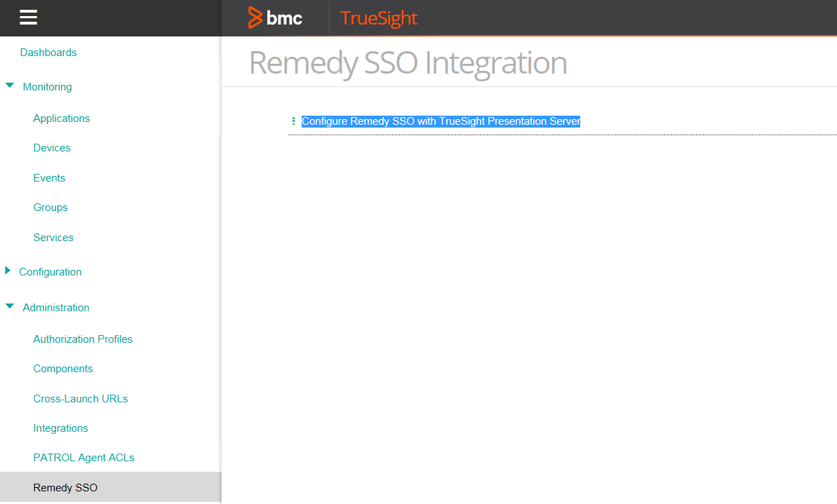Open the Dashboards page
The image size is (837, 504).
point(48,52)
